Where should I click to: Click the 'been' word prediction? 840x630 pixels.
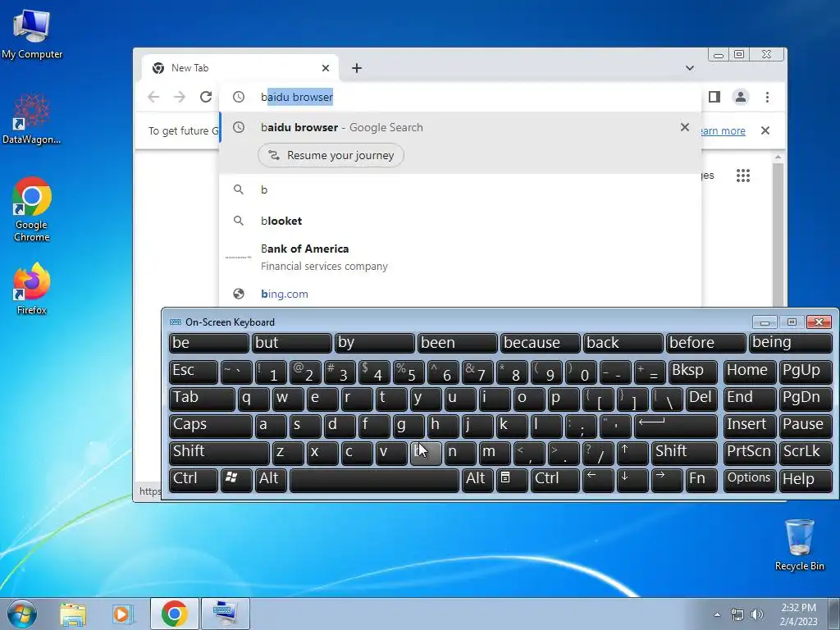coord(457,343)
